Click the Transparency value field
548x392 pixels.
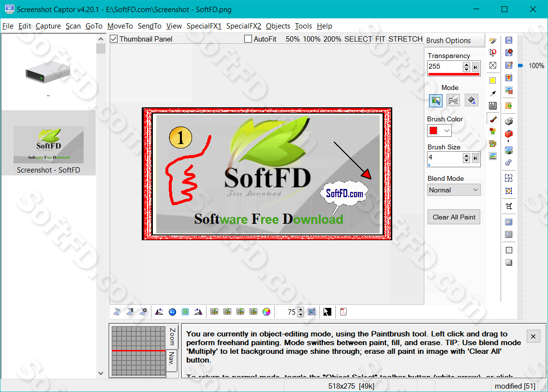445,67
